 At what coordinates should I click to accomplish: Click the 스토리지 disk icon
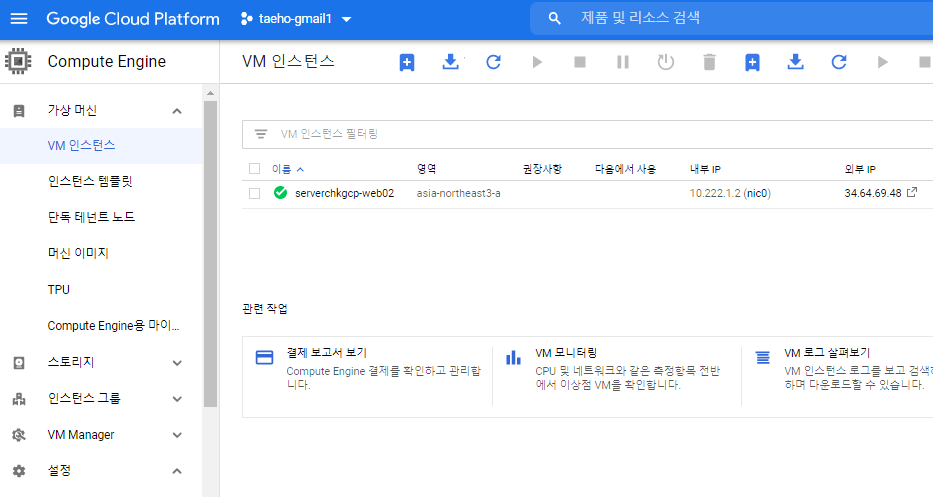point(19,363)
